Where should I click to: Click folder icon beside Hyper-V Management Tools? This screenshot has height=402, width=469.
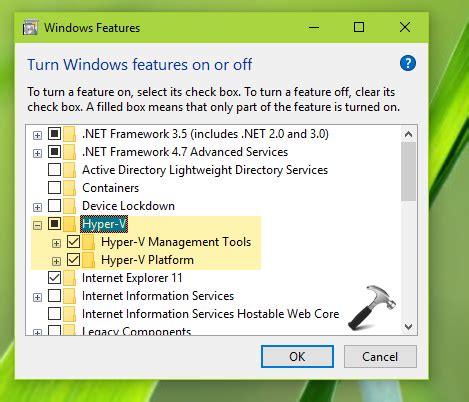coord(88,242)
